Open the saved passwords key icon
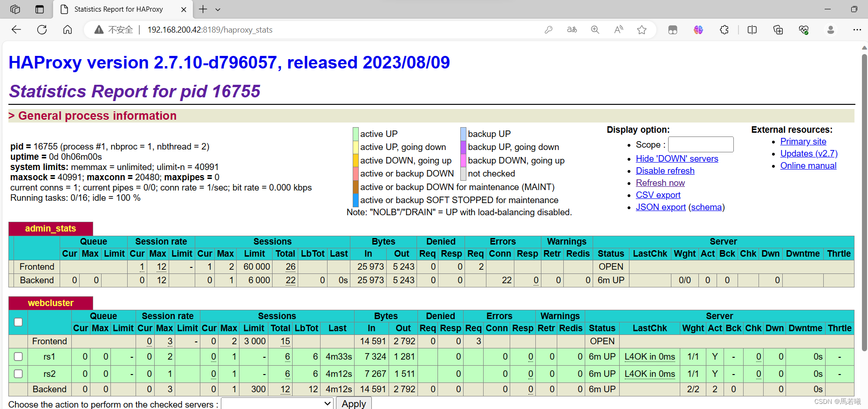The height and width of the screenshot is (409, 868). tap(548, 30)
